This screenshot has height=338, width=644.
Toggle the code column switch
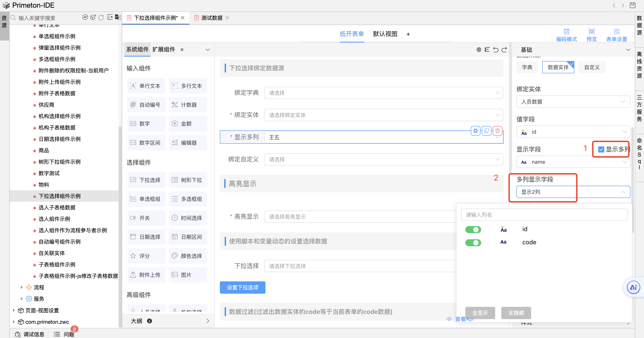coord(473,242)
